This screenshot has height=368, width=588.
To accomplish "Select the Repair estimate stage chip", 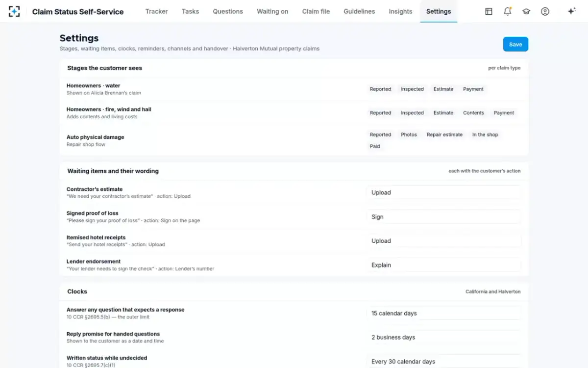I will click(x=444, y=134).
